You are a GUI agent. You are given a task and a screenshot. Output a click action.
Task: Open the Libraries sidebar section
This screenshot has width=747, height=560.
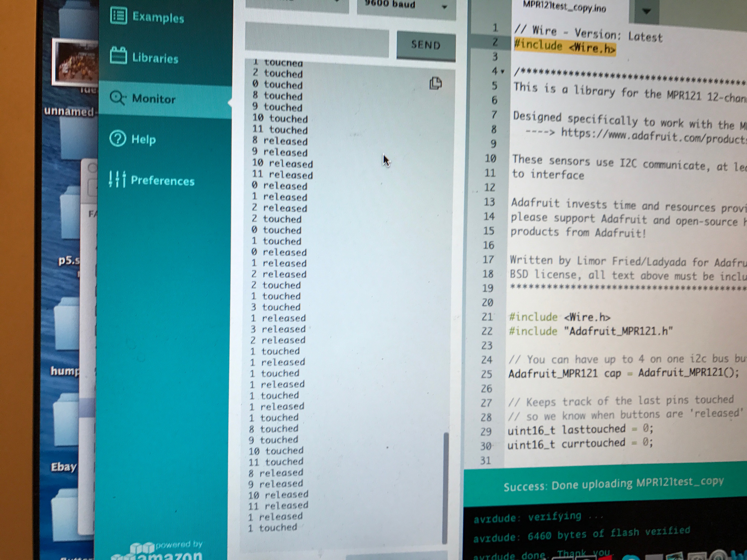[155, 58]
